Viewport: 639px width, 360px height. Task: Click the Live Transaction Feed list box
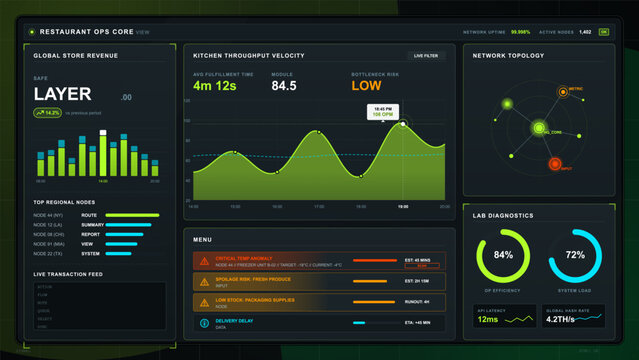coord(99,306)
